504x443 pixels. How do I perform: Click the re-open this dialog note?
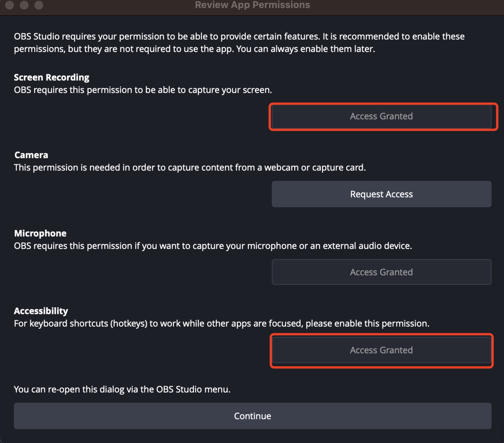122,389
